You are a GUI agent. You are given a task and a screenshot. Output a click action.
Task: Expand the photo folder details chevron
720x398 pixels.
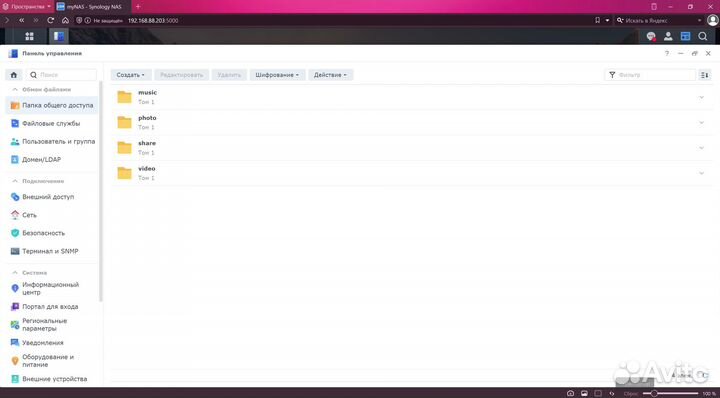701,123
